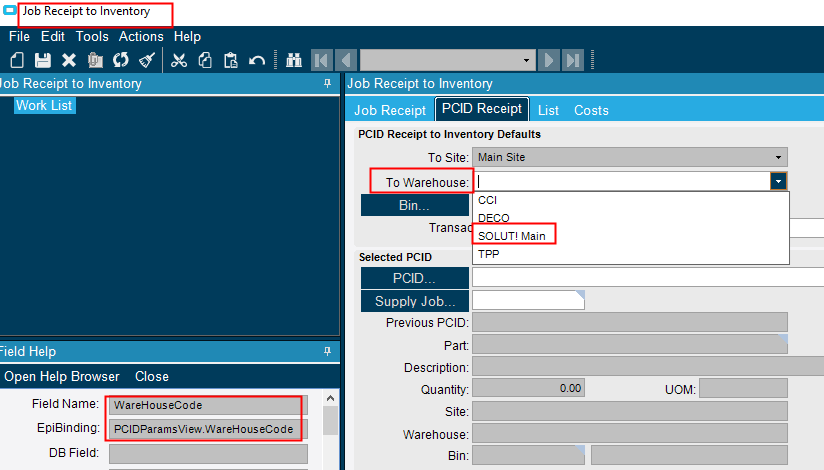The width and height of the screenshot is (824, 470).
Task: Choose TPP from the warehouse list
Action: [x=631, y=254]
